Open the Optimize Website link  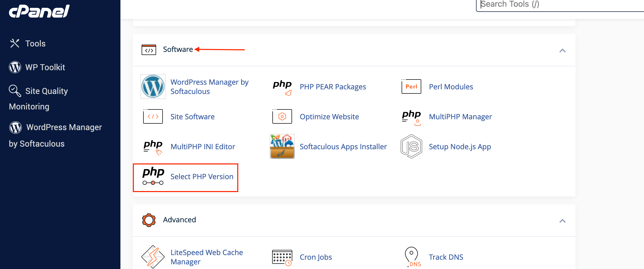[x=329, y=117]
